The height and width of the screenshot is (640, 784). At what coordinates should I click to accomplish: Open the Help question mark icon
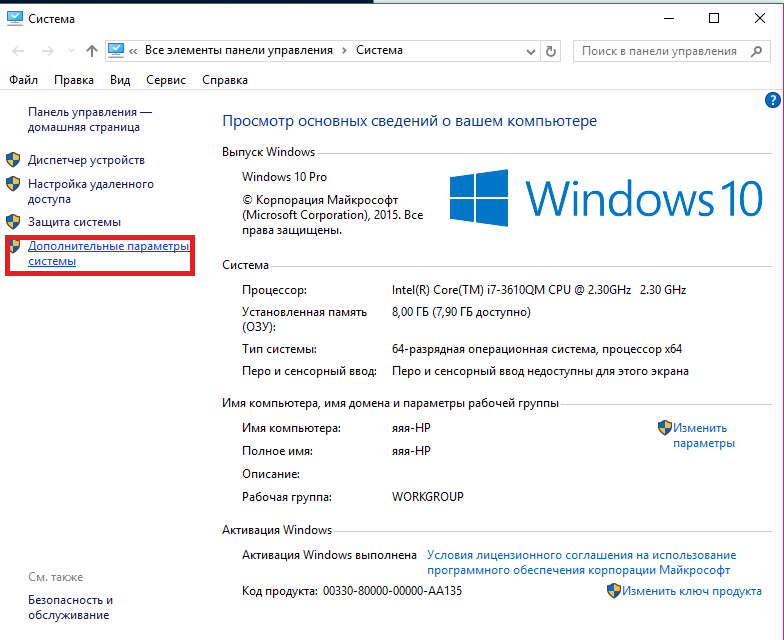(x=772, y=100)
